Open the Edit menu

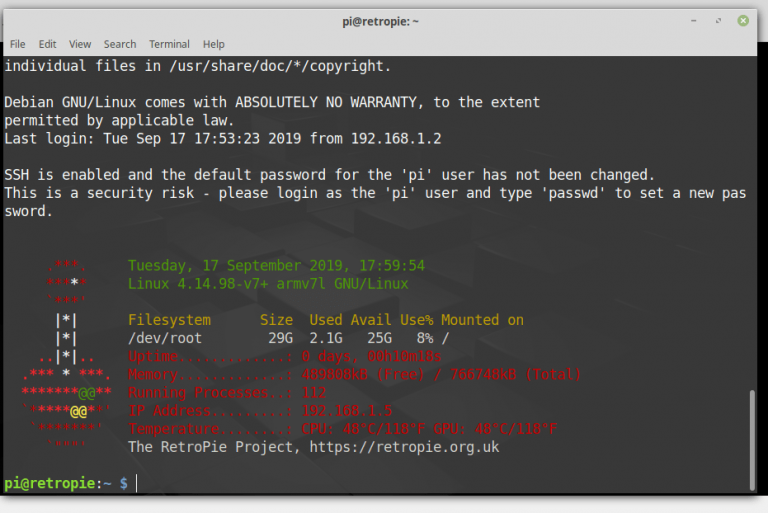[47, 44]
